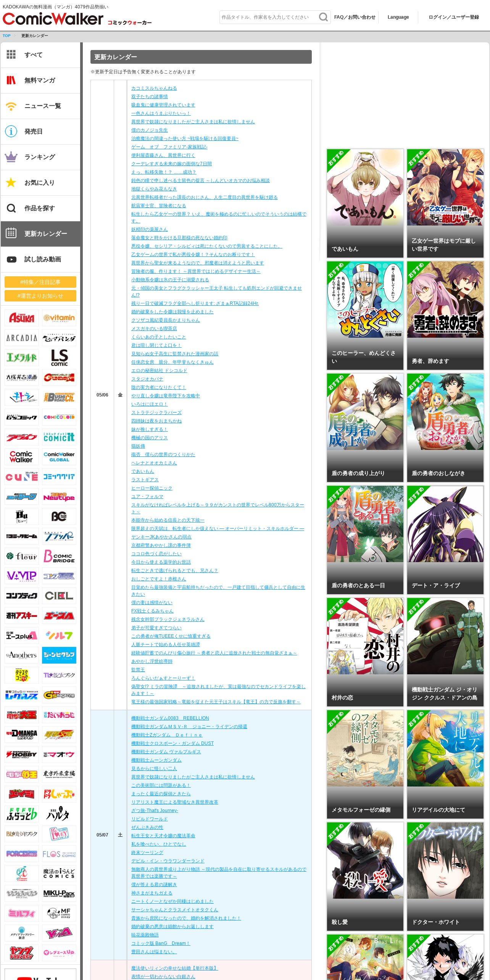Image resolution: width=490 pixels, height=980 pixels.
Task: Click the #運営よりお知らせ orange button
Action: pos(40,296)
